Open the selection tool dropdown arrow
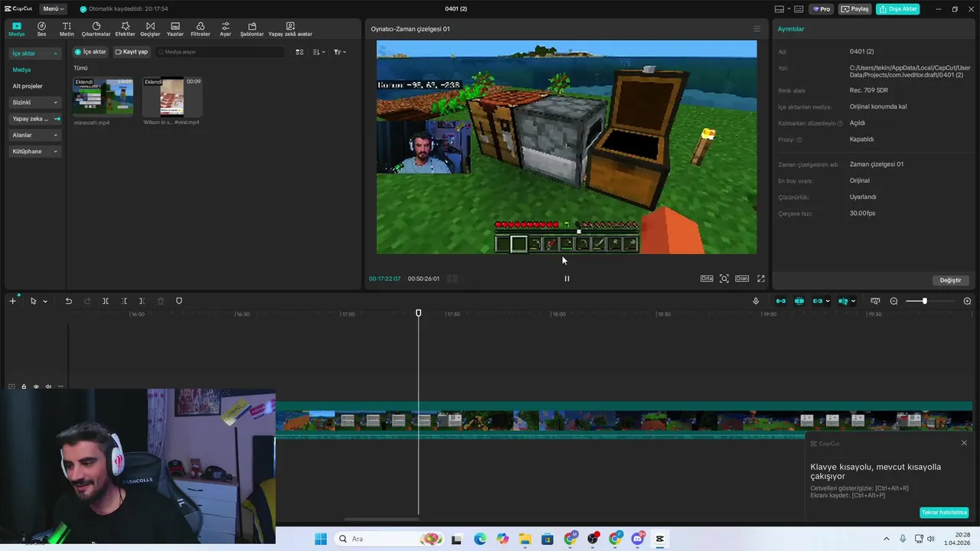This screenshot has width=980, height=551. point(45,302)
